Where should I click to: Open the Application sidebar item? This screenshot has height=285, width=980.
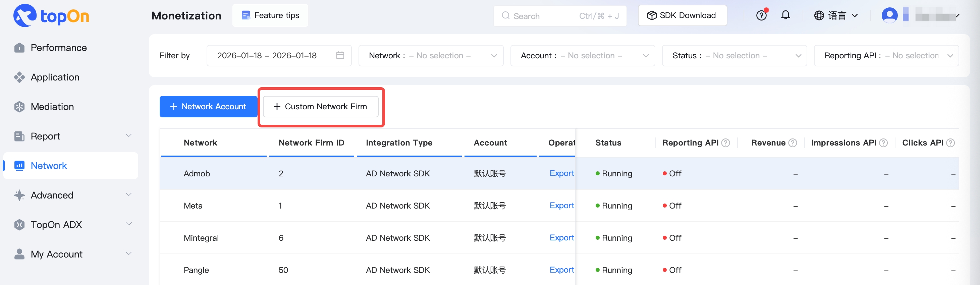pos(55,77)
